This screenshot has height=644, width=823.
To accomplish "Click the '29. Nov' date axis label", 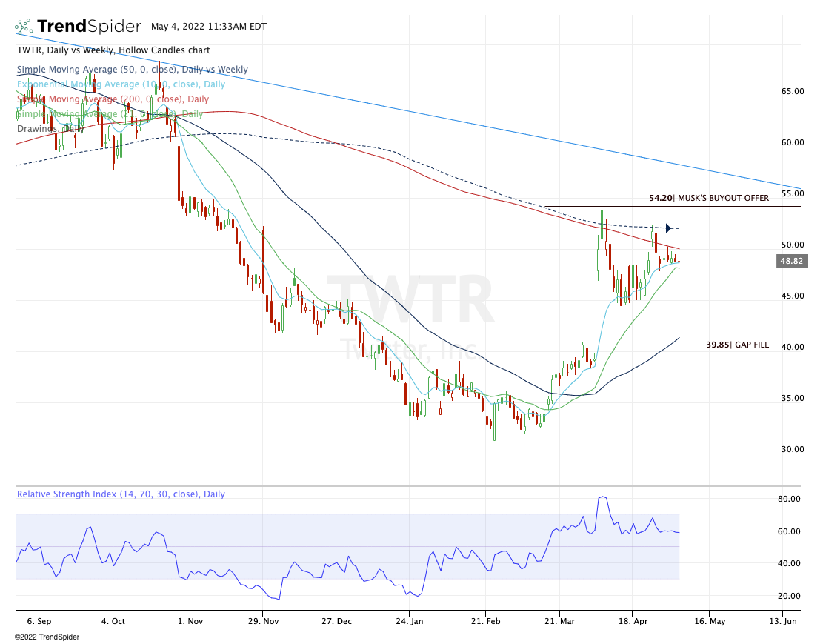I will [x=264, y=621].
